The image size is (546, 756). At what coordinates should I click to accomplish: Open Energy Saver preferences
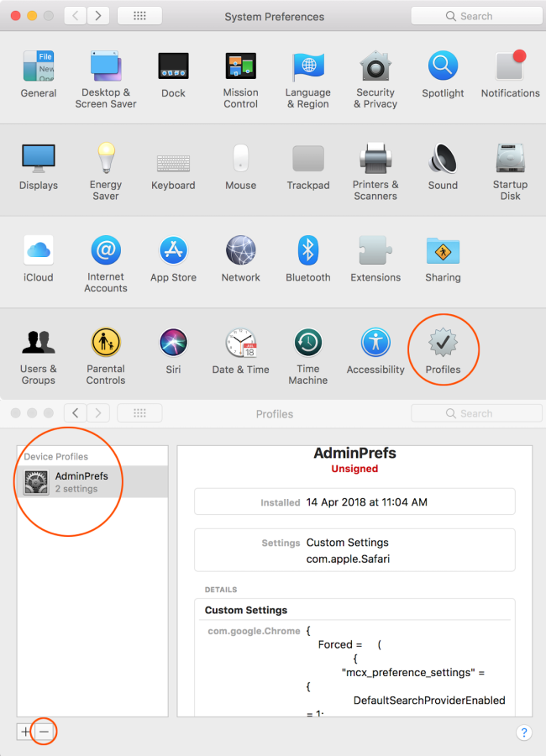pyautogui.click(x=106, y=171)
